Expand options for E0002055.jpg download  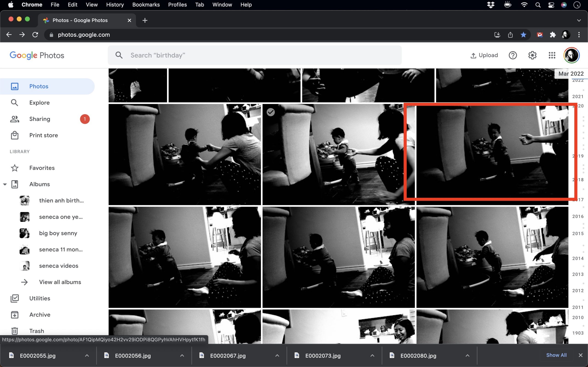(x=87, y=356)
